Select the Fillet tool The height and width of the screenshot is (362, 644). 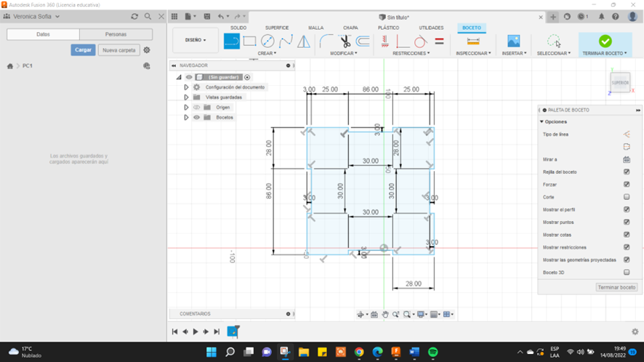pyautogui.click(x=326, y=41)
